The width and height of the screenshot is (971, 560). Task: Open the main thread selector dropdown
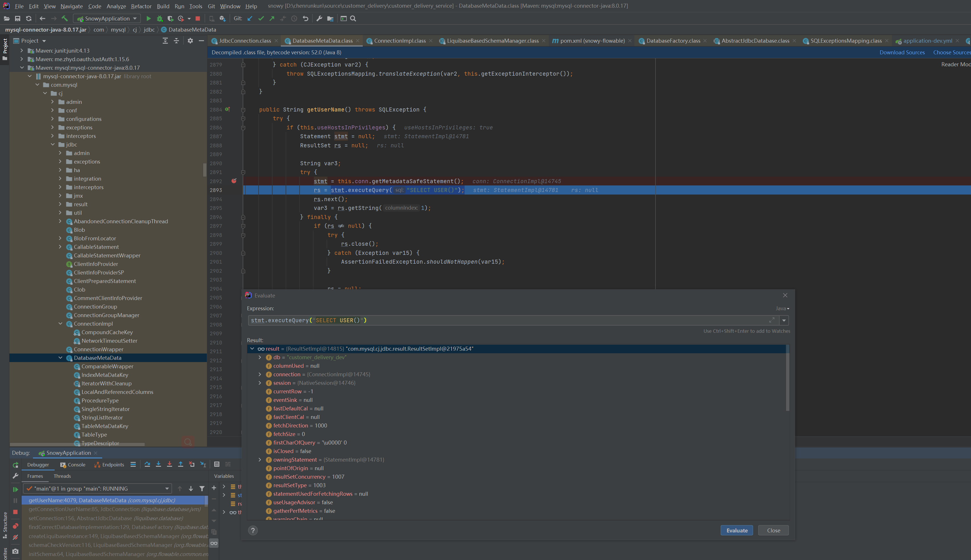[167, 488]
